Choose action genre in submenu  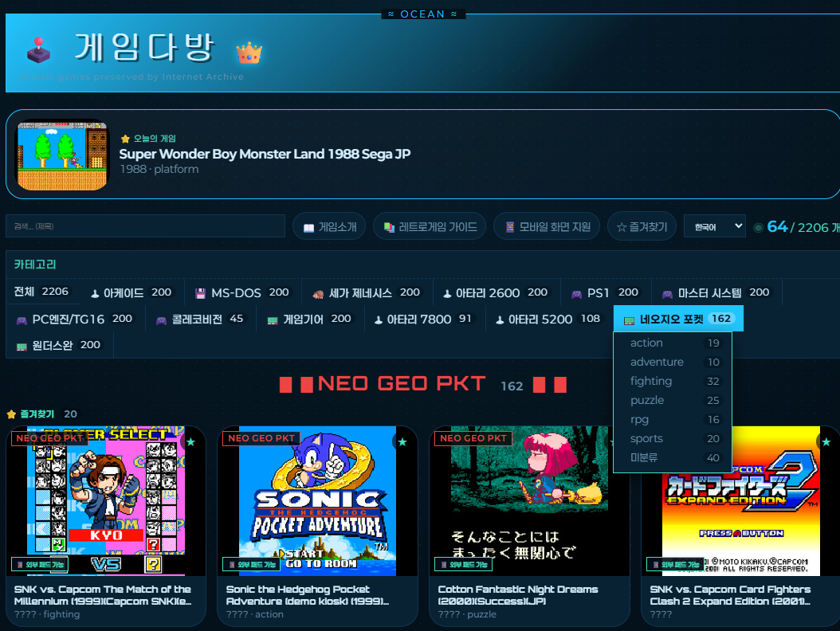[673, 343]
